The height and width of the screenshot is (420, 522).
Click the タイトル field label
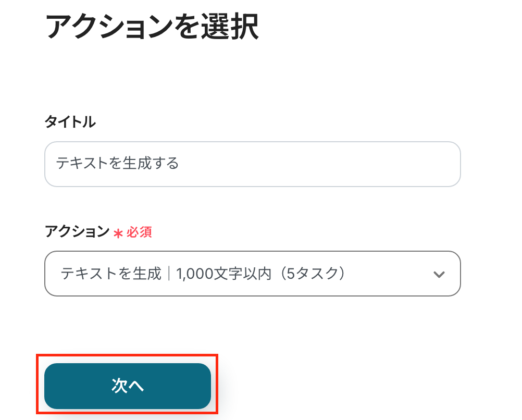(70, 122)
